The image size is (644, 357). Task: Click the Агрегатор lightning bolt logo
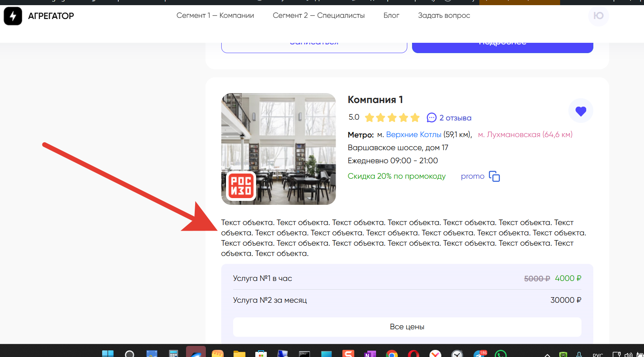(13, 16)
